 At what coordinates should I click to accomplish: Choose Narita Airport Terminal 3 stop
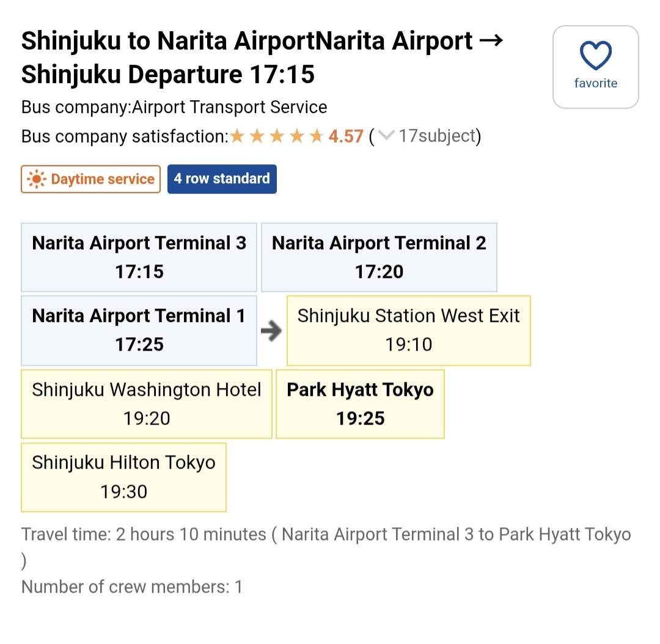139,257
